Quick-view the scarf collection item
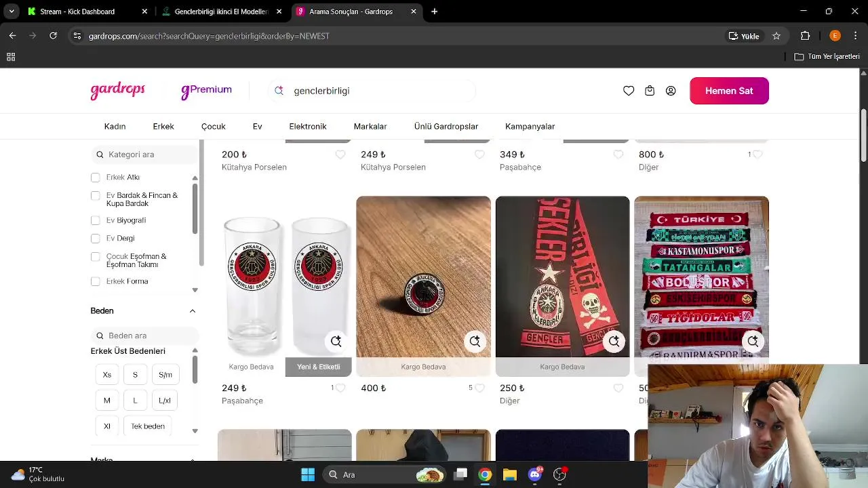 (753, 341)
